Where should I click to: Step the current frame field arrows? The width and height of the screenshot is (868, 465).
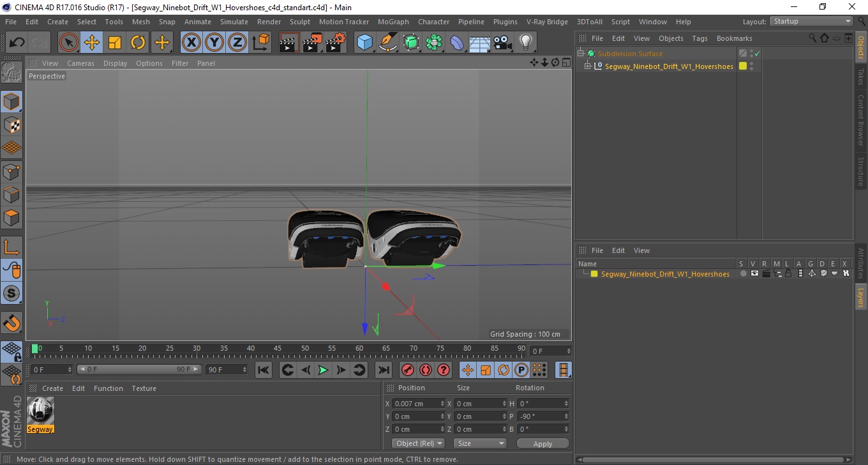click(x=567, y=351)
